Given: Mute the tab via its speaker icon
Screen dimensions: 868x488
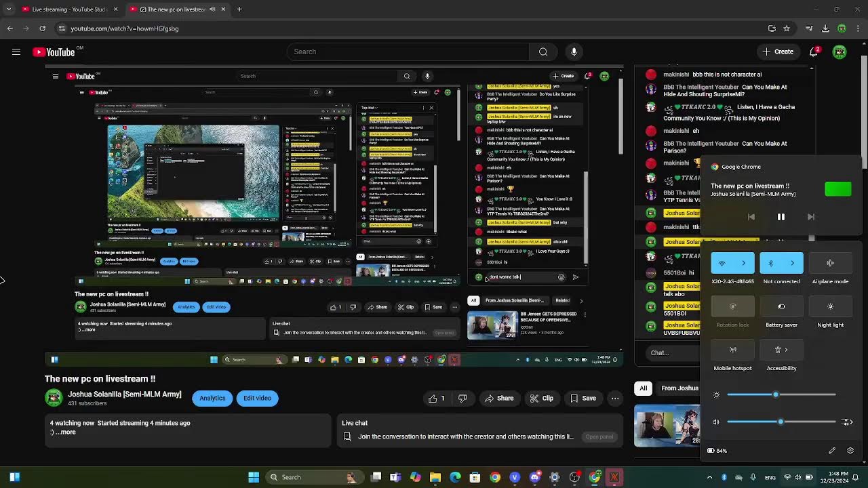Looking at the screenshot, I should coord(212,9).
